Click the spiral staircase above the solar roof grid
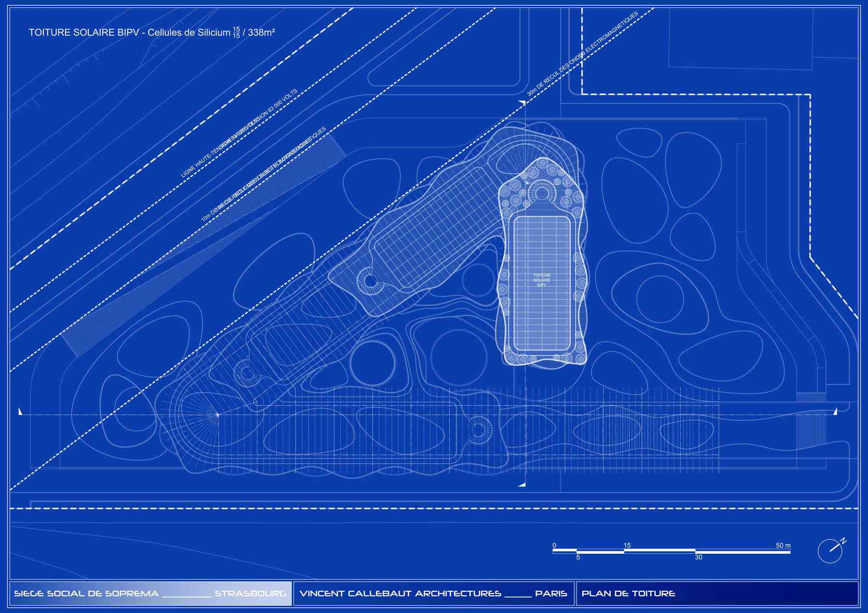The width and height of the screenshot is (868, 613). pyautogui.click(x=542, y=193)
